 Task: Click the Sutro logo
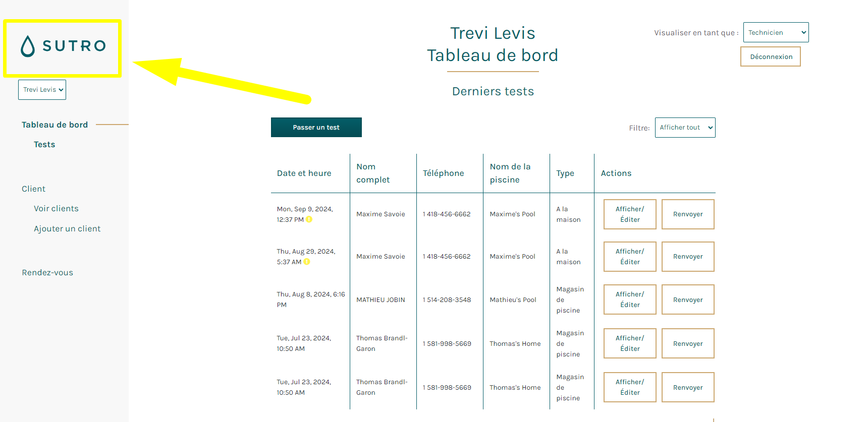63,46
